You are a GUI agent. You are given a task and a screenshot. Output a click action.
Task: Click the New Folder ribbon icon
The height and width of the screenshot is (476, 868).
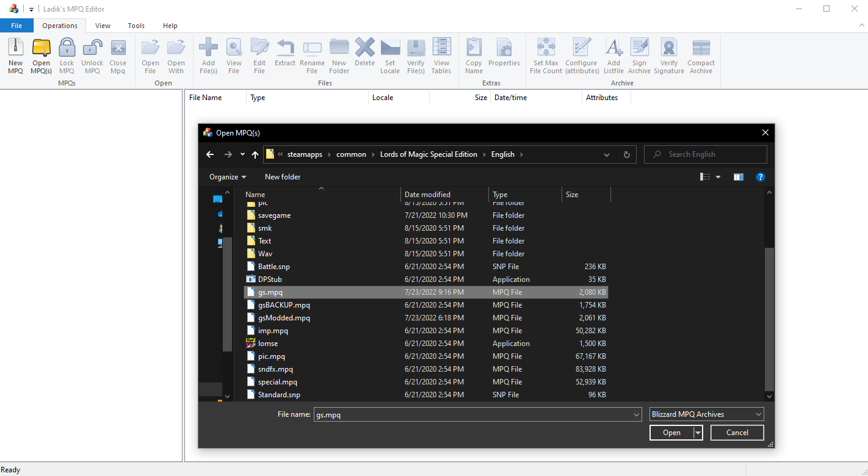339,48
